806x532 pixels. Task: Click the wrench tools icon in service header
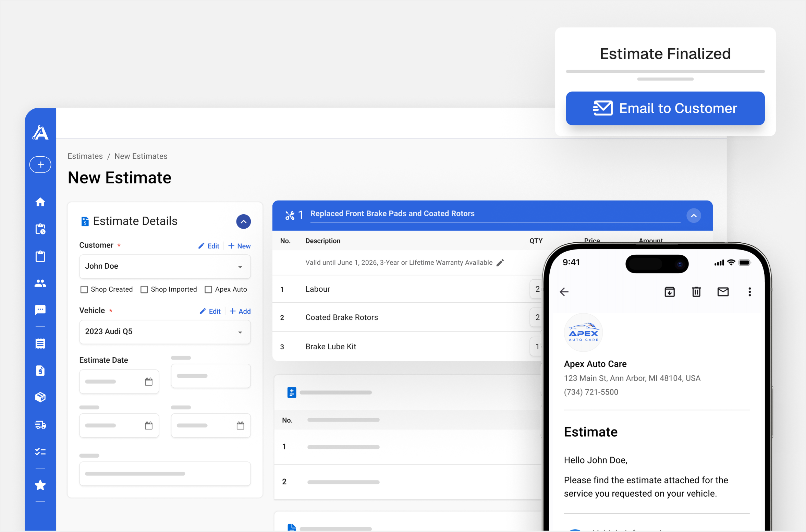tap(290, 215)
